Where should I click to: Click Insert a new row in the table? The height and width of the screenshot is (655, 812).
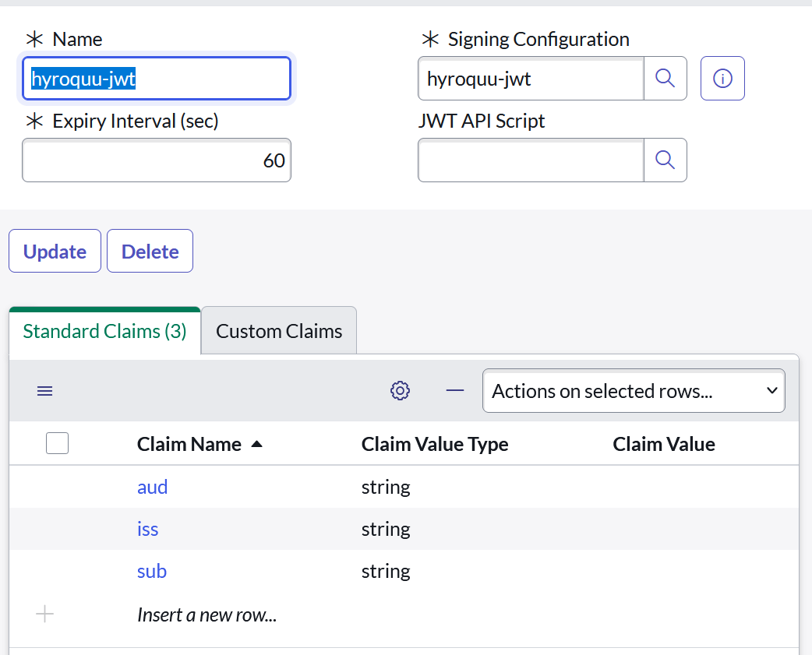[x=207, y=614]
